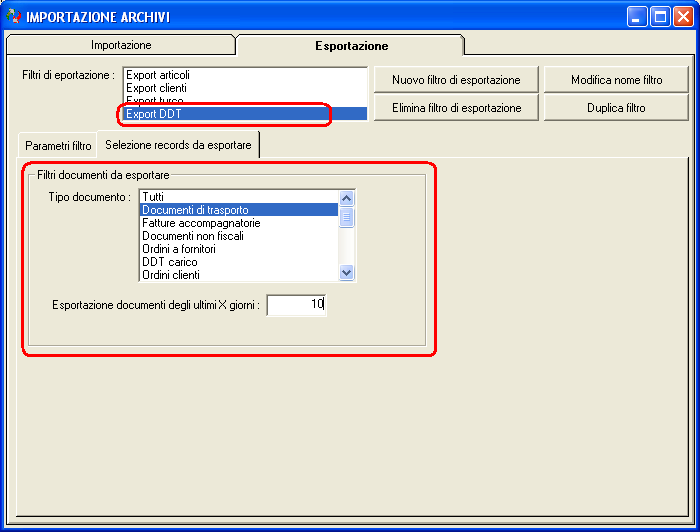This screenshot has height=532, width=700.
Task: Click Modifica nome filtro button
Action: click(x=616, y=80)
